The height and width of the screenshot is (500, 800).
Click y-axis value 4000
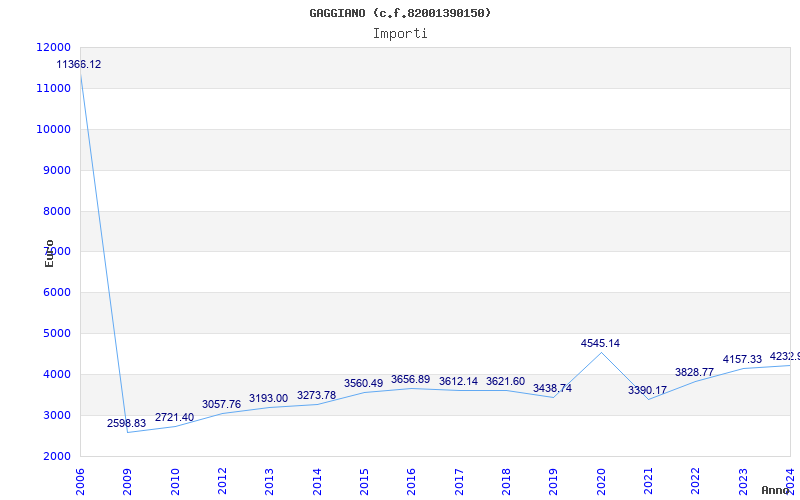pos(56,374)
